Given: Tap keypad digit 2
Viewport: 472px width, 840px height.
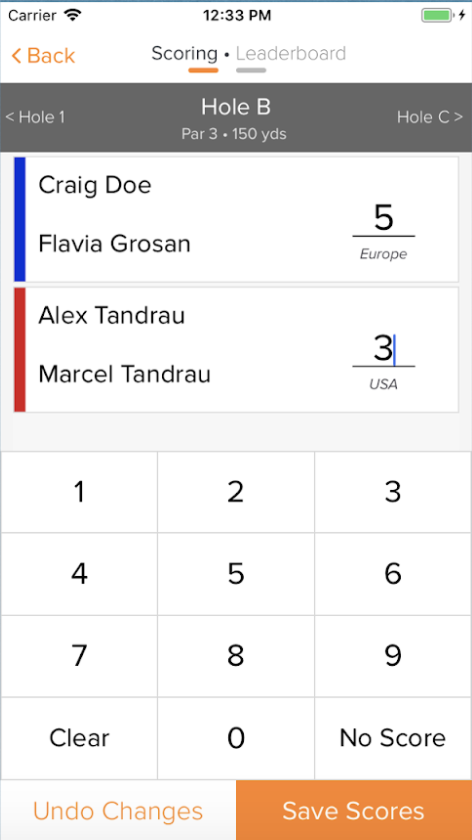Looking at the screenshot, I should tap(236, 492).
